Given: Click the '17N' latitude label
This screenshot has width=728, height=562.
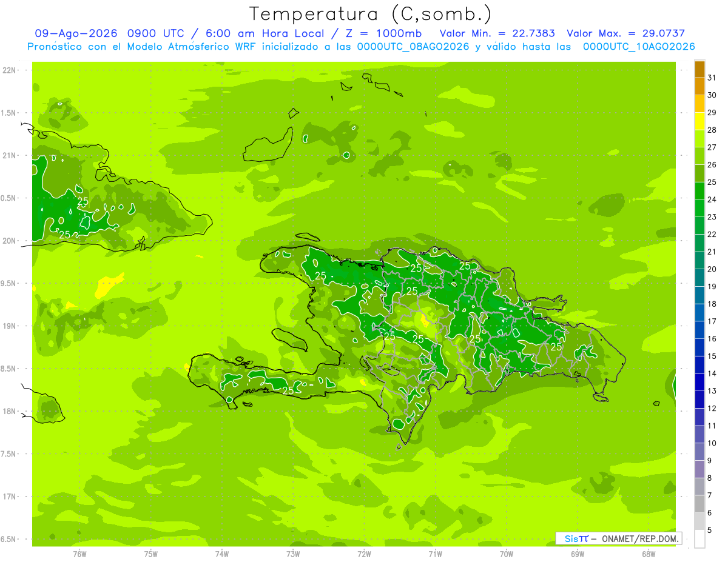Looking at the screenshot, I should point(9,497).
